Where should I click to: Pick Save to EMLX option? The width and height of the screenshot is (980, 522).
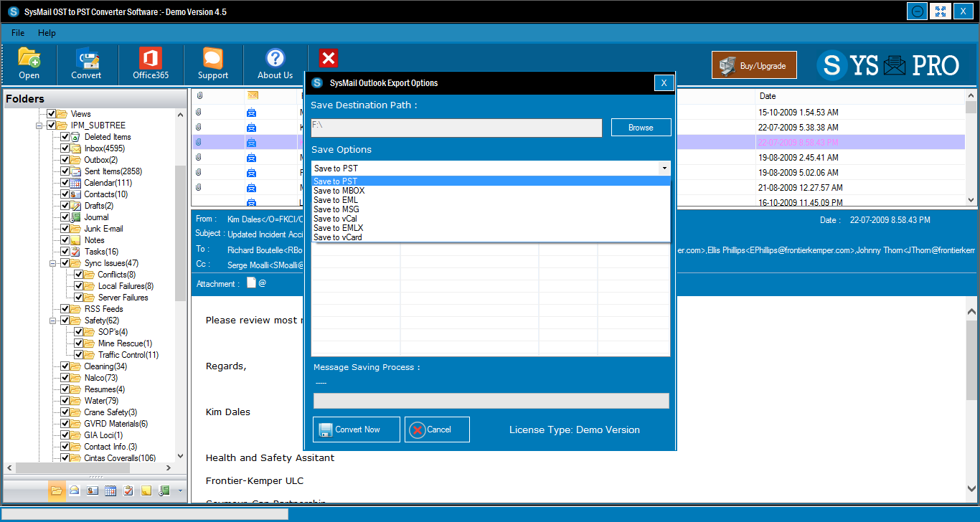[491, 228]
